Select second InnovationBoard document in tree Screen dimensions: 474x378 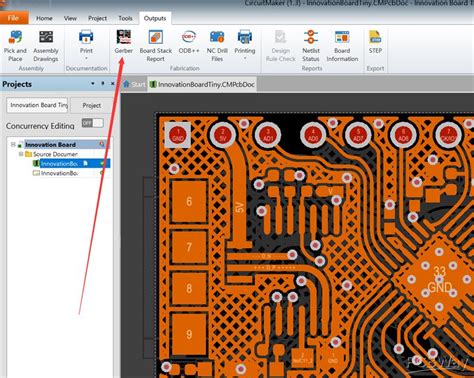pyautogui.click(x=59, y=173)
